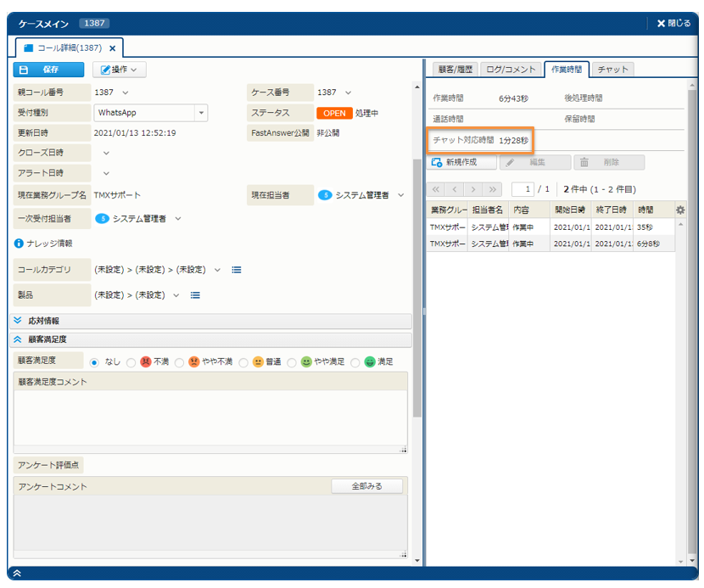
Task: Click the list icon beside 製品
Action: (195, 295)
